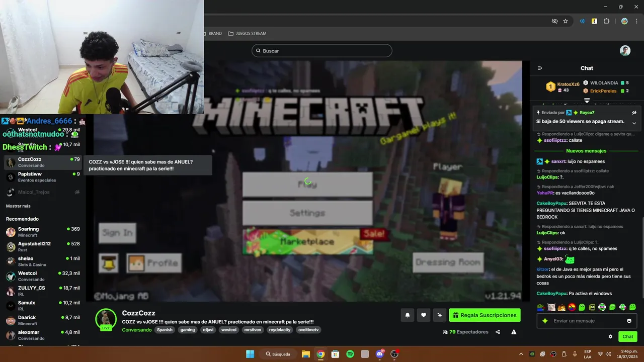Open the NVIDIA icon in the system tray
This screenshot has width=644, height=362.
click(532, 354)
